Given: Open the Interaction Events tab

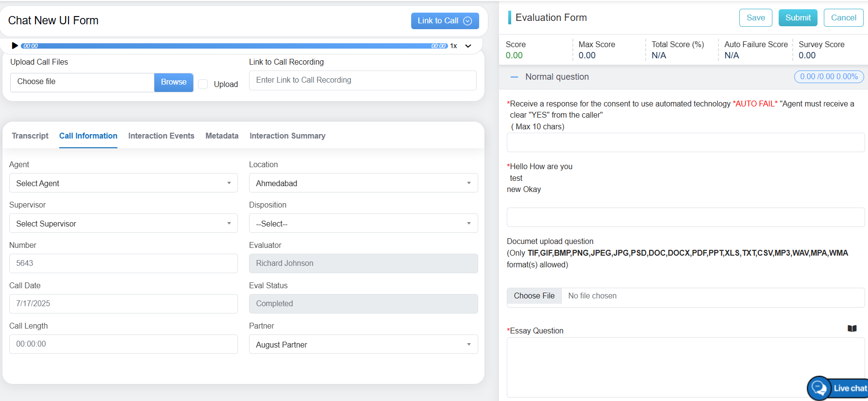Looking at the screenshot, I should (161, 136).
